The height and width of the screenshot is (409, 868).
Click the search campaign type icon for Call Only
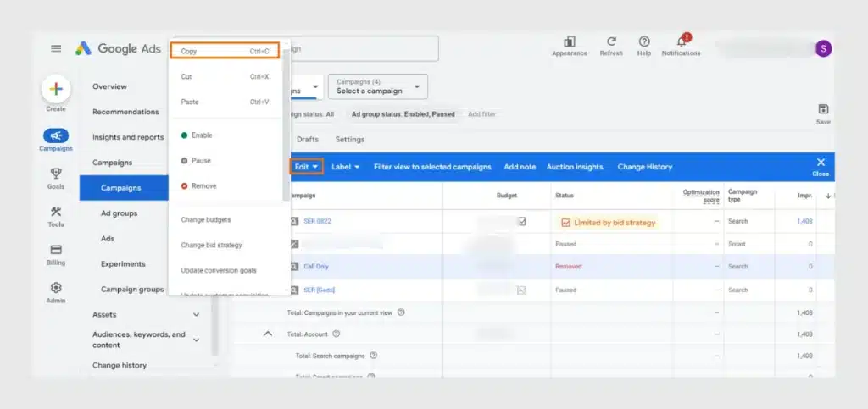(294, 267)
